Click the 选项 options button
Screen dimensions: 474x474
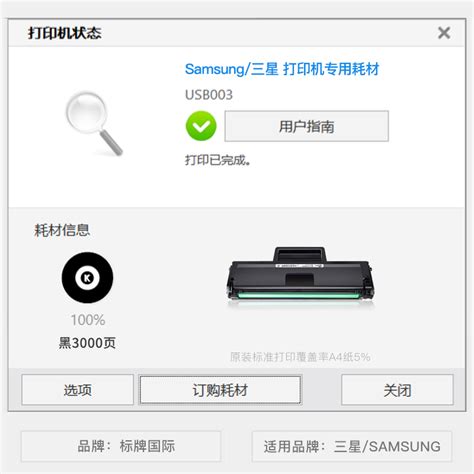pos(78,390)
